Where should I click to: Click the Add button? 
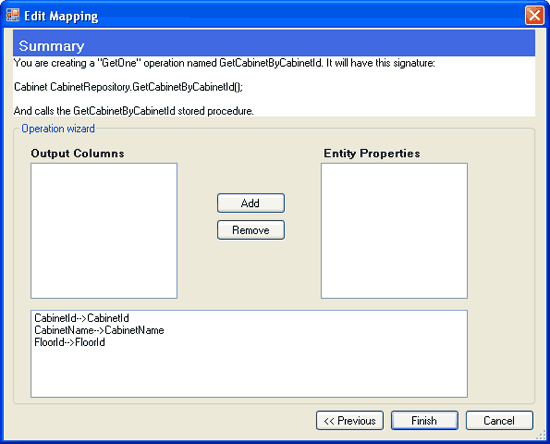(x=250, y=203)
